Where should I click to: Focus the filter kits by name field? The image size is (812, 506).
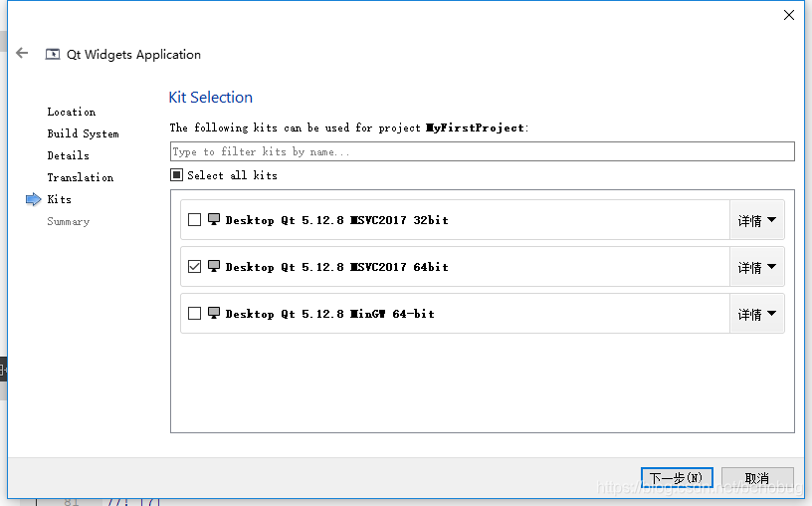pyautogui.click(x=482, y=151)
